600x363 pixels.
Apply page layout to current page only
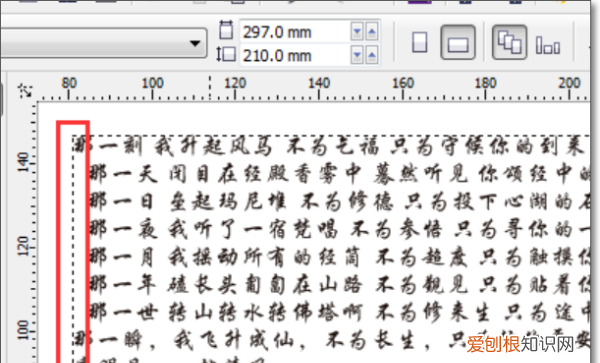click(x=548, y=46)
